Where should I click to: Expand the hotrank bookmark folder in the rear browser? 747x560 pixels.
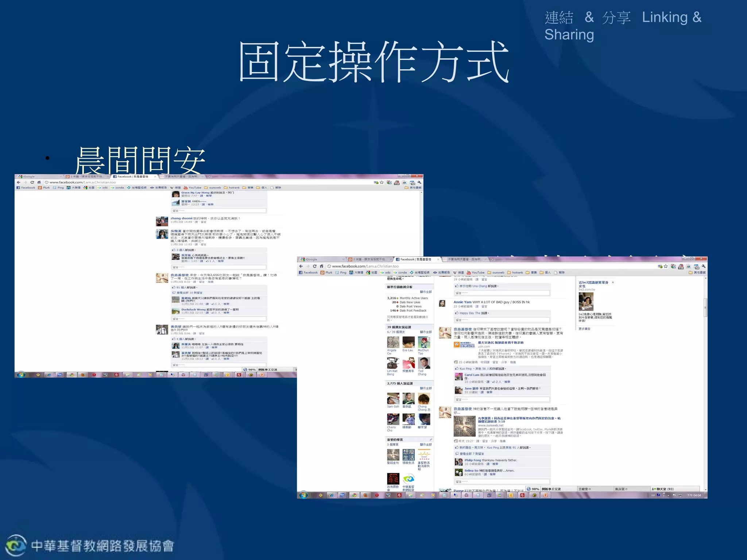[232, 188]
